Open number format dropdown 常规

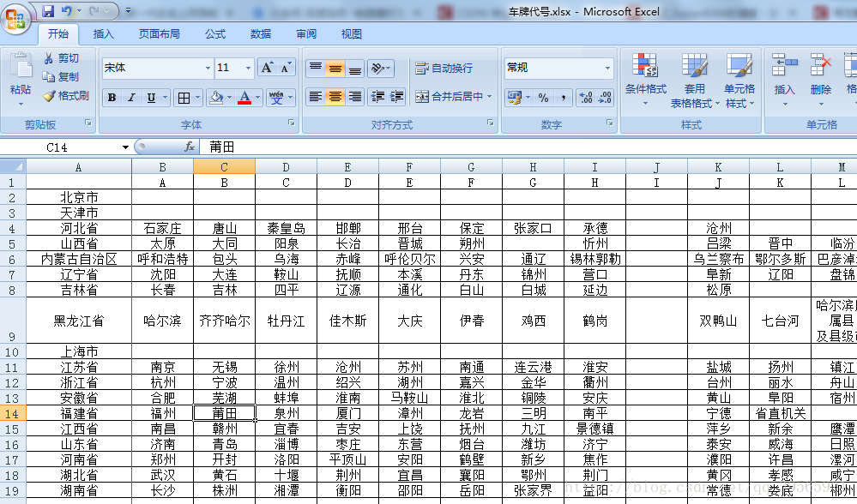(x=607, y=68)
